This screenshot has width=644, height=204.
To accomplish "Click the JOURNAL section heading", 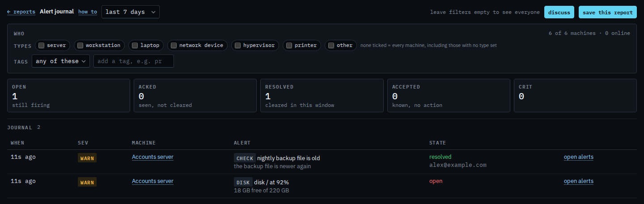I will coord(20,127).
